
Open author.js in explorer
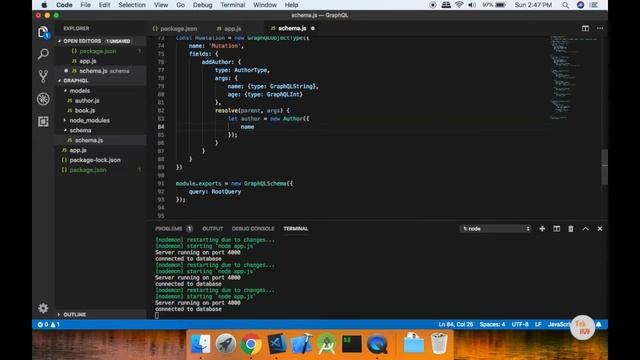click(x=87, y=100)
